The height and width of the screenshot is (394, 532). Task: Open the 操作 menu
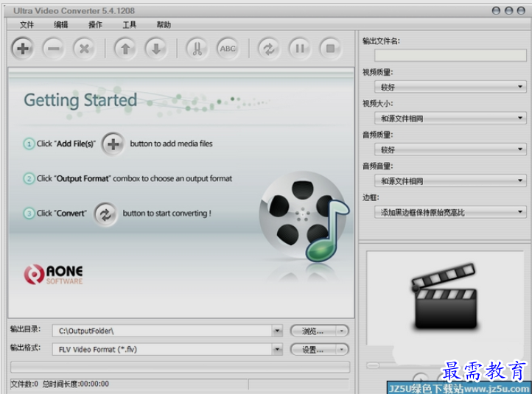(x=95, y=25)
